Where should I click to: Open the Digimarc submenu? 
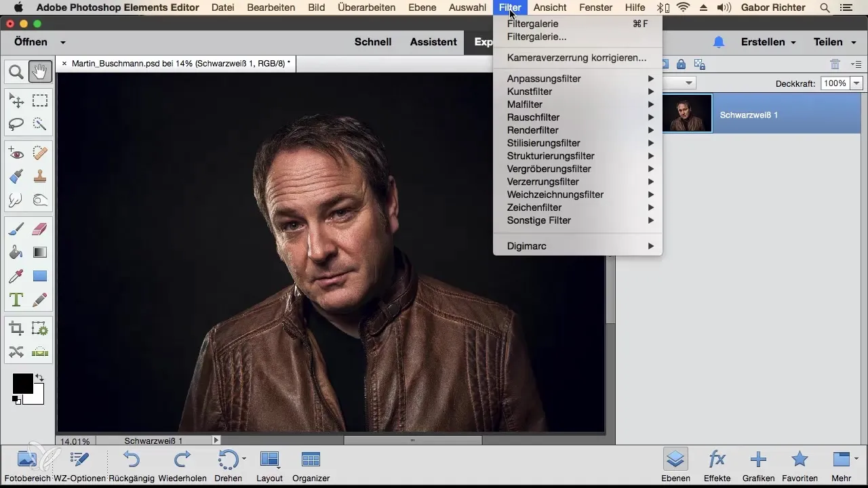(578, 246)
